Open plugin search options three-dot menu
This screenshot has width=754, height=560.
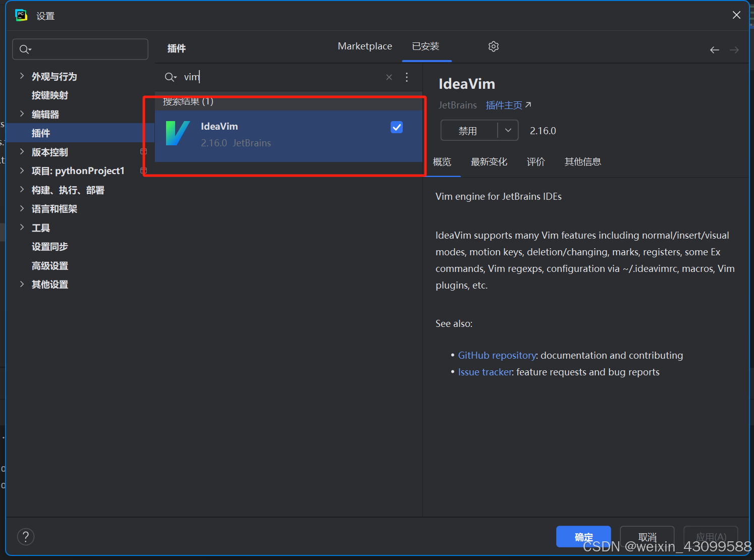point(407,77)
